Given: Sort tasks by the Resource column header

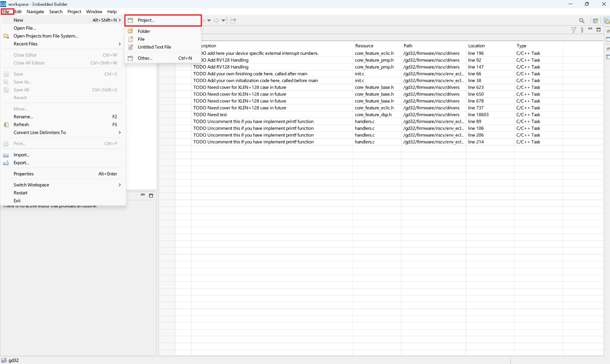Looking at the screenshot, I should (364, 46).
